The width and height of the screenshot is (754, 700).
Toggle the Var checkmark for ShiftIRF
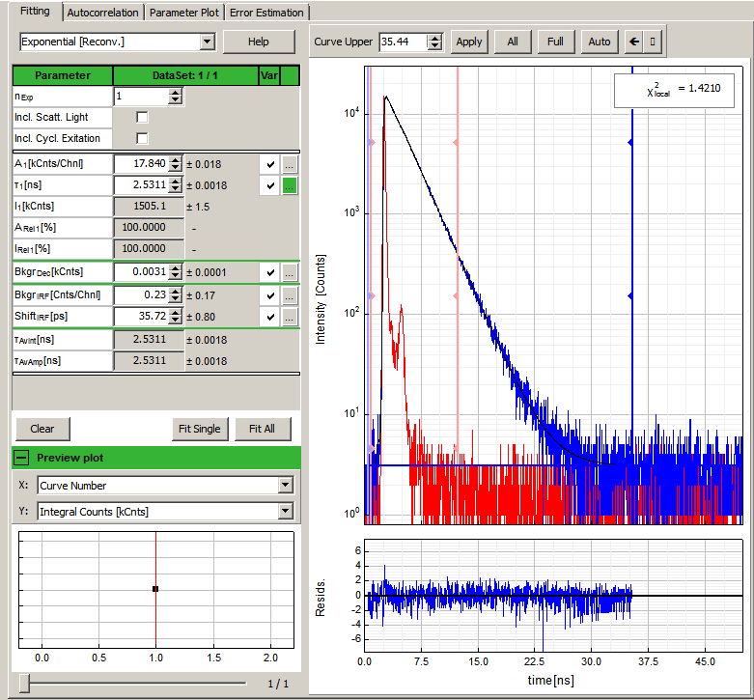click(271, 317)
